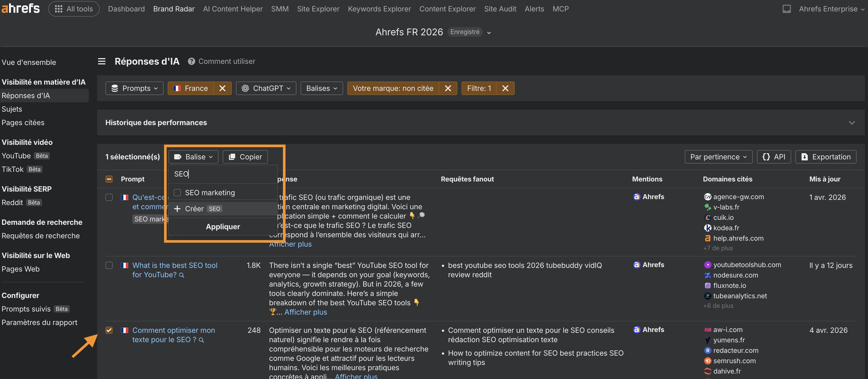The image size is (868, 379).
Task: Open the Par pertinence sort dropdown
Action: coord(718,157)
